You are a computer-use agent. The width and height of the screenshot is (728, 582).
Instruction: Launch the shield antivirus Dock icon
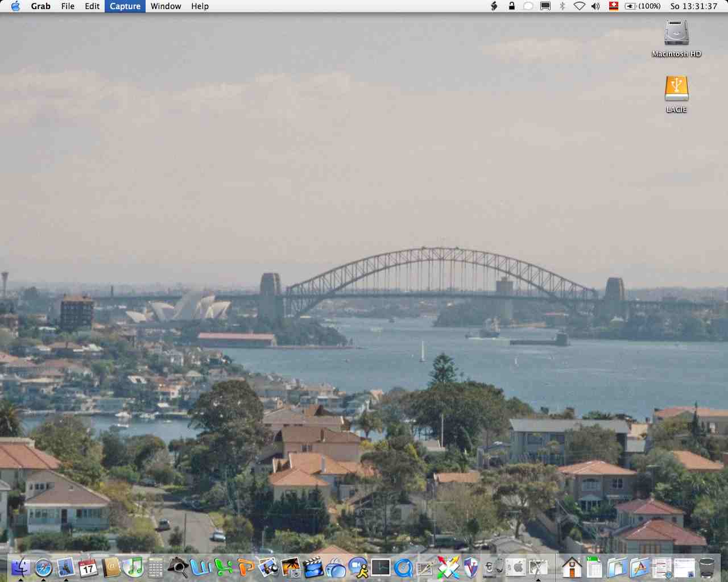pyautogui.click(x=471, y=567)
